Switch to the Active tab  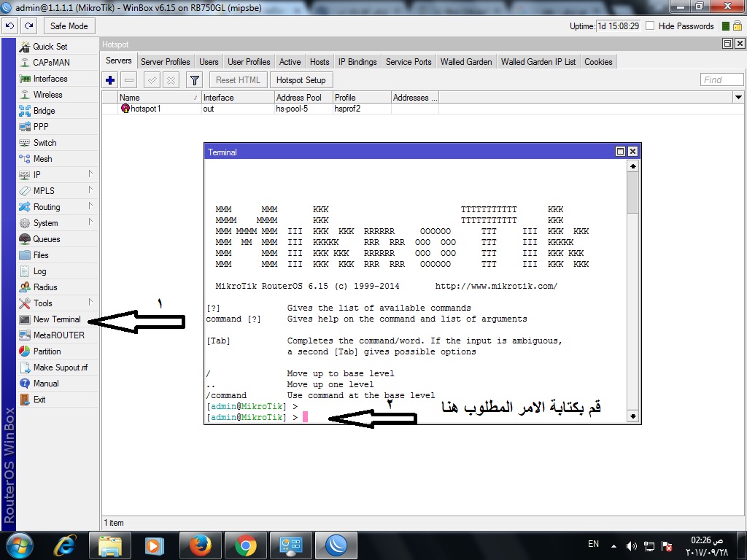(290, 62)
